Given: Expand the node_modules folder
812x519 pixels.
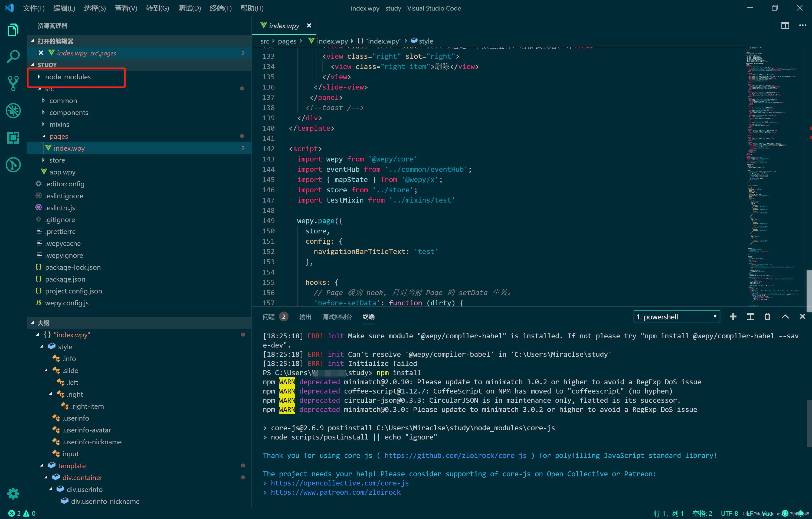Looking at the screenshot, I should click(x=139, y=77).
